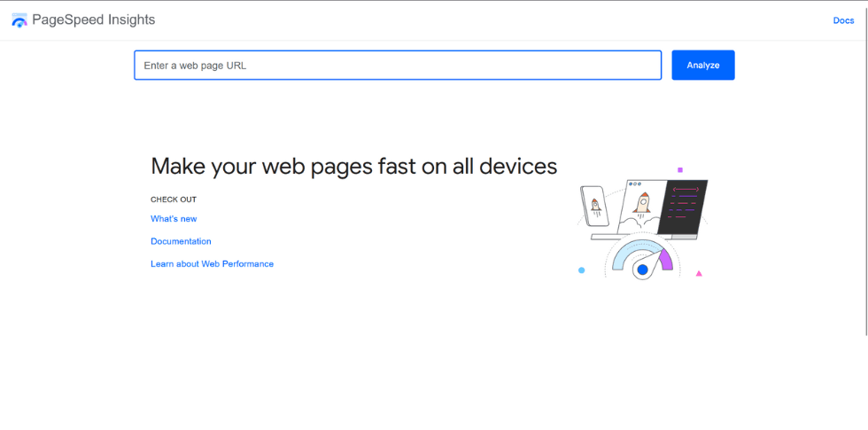Click the Analyze button
Screen dimensions: 868x430
703,66
